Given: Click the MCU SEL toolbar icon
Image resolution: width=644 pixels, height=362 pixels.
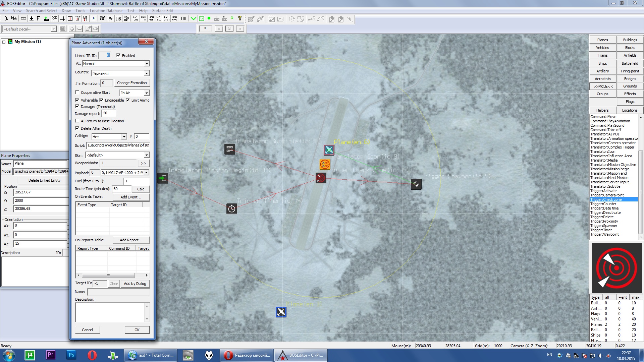Looking at the screenshot, I should pyautogui.click(x=159, y=18).
